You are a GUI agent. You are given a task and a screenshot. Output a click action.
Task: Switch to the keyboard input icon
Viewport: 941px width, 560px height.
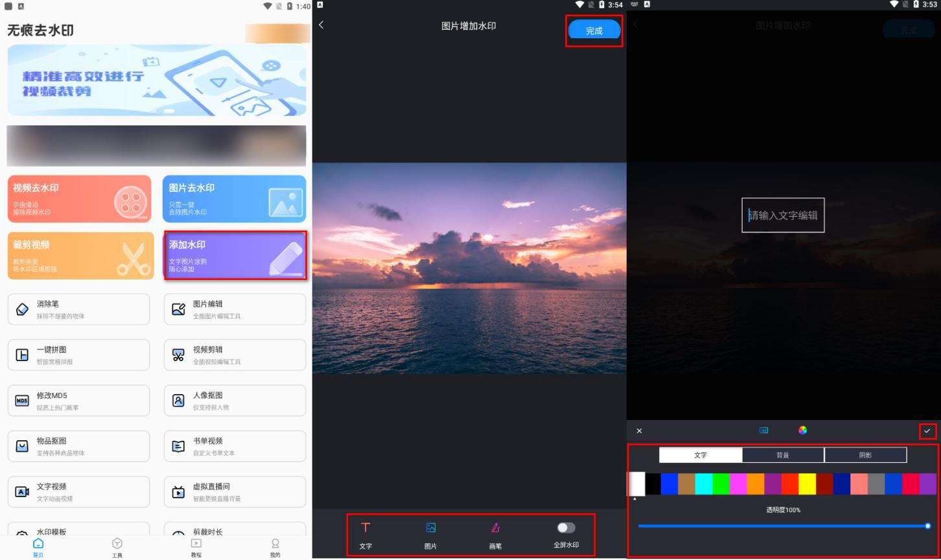click(763, 430)
